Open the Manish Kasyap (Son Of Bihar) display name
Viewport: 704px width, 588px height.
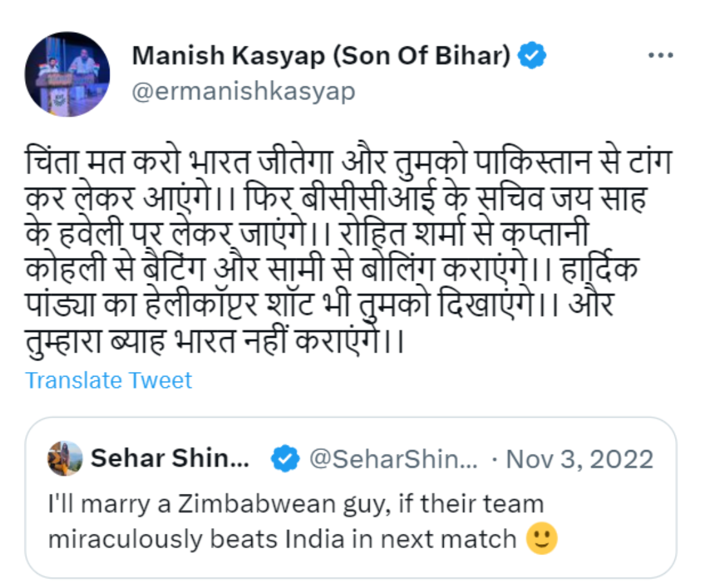click(321, 55)
